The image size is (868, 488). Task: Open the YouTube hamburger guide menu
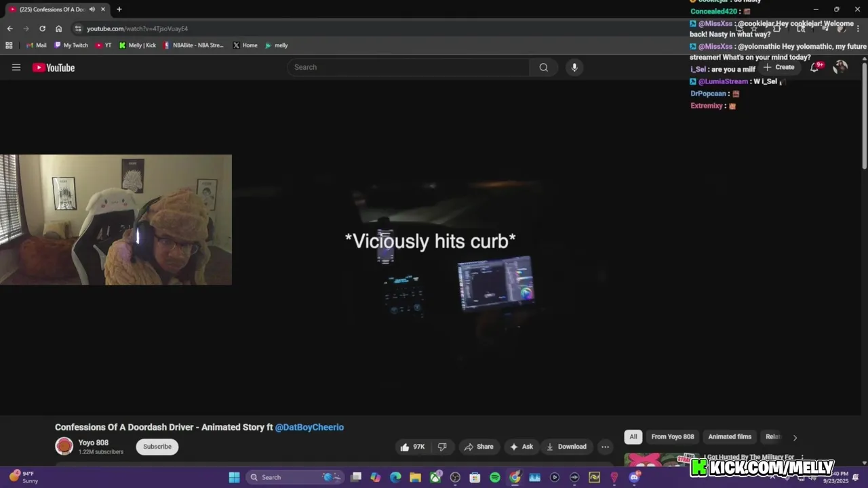tap(16, 67)
